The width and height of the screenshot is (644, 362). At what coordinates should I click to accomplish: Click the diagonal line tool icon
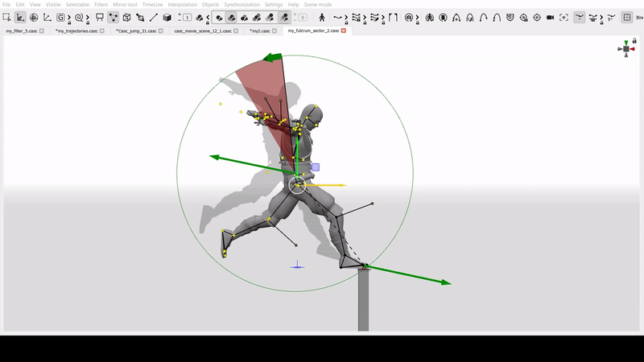point(153,17)
